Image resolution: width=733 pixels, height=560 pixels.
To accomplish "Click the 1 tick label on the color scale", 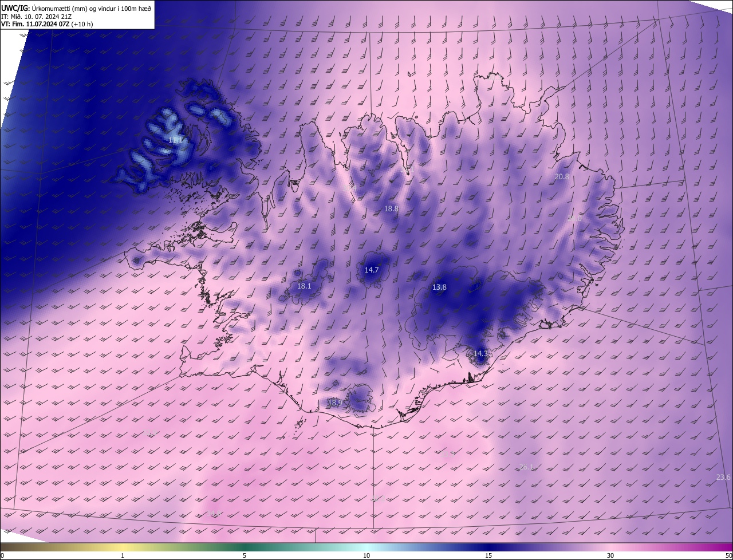I will coord(123,555).
